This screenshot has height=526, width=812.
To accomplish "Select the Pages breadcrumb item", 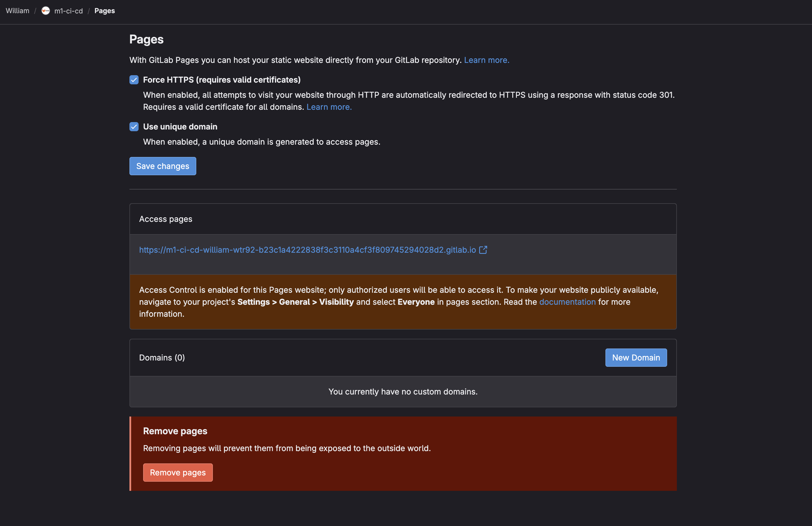I will [104, 11].
